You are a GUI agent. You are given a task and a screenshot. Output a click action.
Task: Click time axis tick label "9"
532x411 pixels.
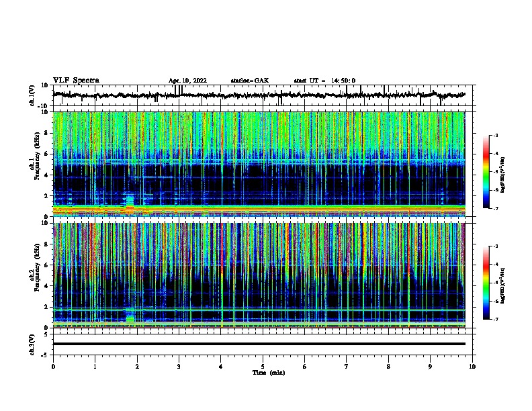pyautogui.click(x=430, y=366)
